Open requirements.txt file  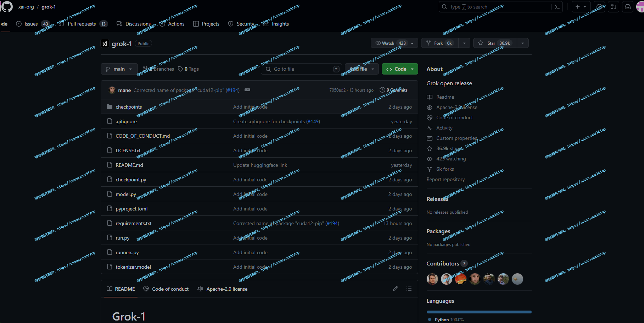click(133, 223)
